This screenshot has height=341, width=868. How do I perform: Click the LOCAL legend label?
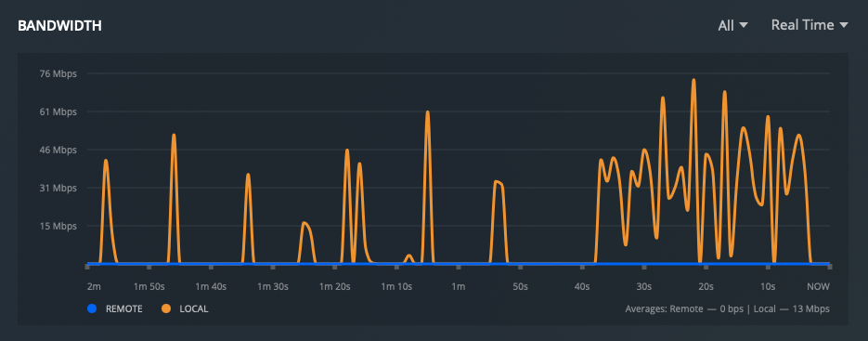pos(194,308)
